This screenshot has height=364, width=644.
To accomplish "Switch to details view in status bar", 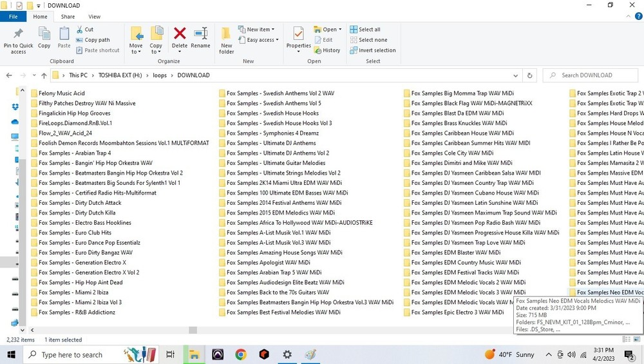I will click(x=627, y=339).
